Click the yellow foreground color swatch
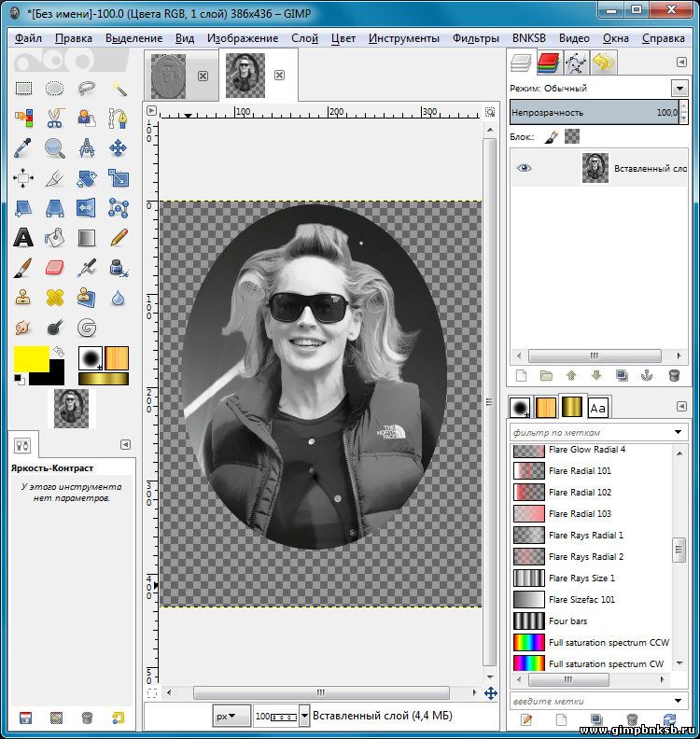The width and height of the screenshot is (700, 739). click(31, 357)
